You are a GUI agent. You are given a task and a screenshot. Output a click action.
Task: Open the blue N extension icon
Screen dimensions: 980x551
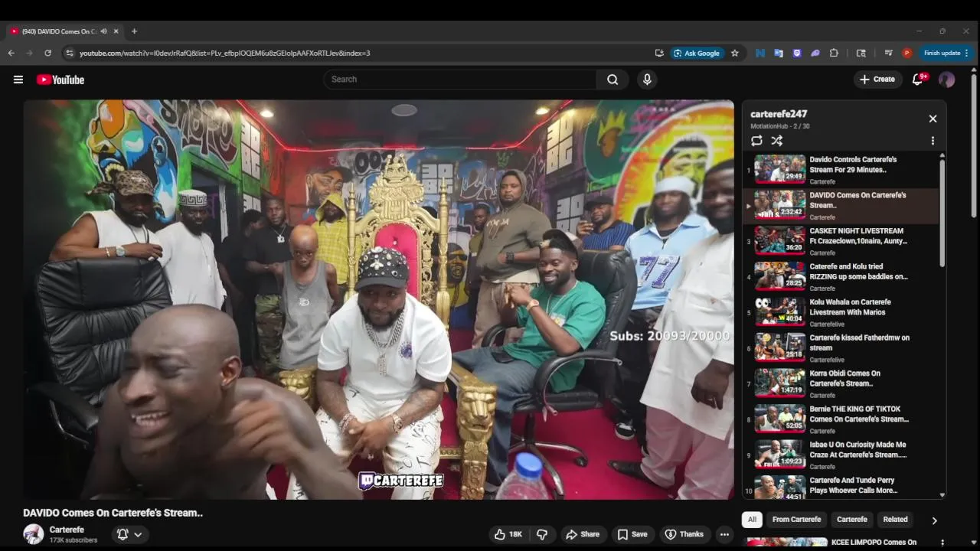pos(760,53)
